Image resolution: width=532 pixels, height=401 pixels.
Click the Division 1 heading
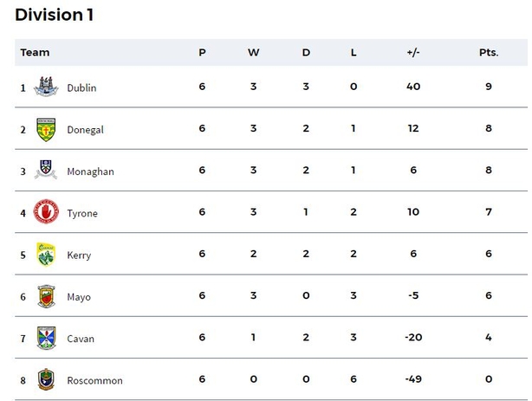pos(55,15)
